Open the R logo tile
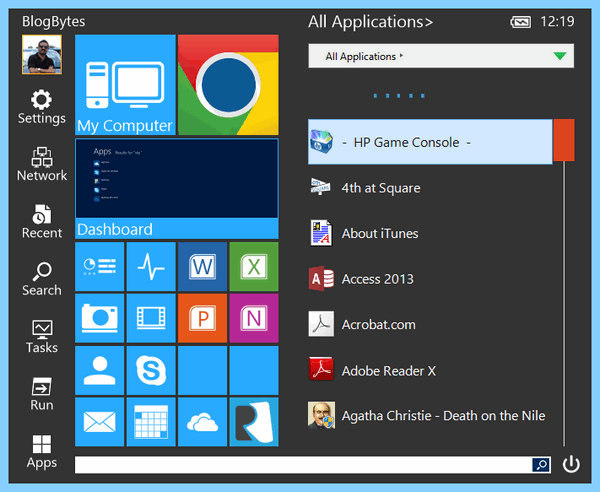 point(254,422)
